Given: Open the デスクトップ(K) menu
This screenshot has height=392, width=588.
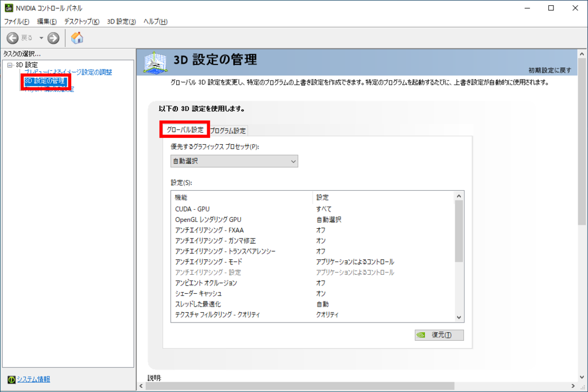Looking at the screenshot, I should tap(82, 21).
